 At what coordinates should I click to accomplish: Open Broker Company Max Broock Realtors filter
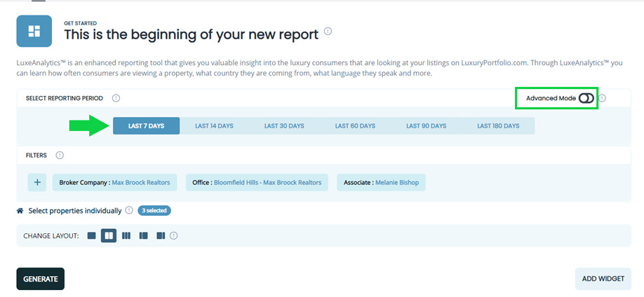click(x=114, y=183)
